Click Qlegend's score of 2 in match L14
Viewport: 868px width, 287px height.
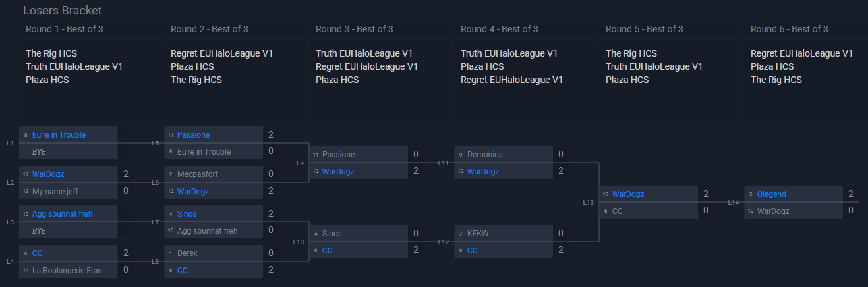click(850, 194)
